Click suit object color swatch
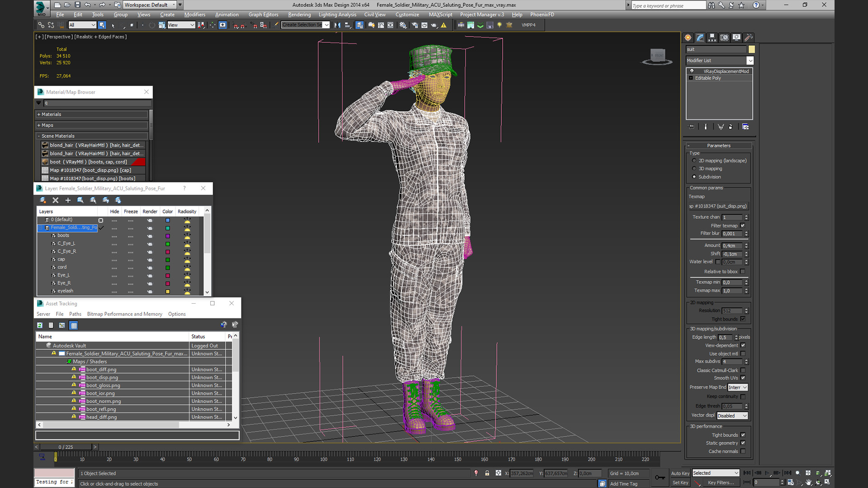This screenshot has height=488, width=868. pos(751,49)
